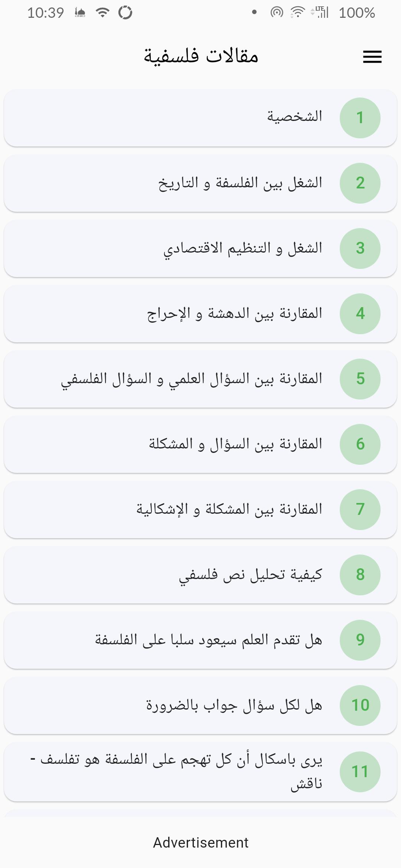Open the hamburger menu icon

coord(372,57)
